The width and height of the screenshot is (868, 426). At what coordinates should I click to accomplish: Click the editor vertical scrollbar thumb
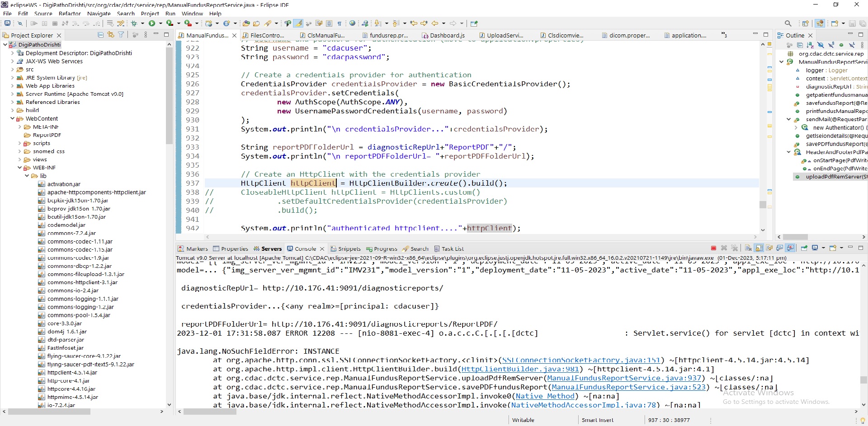[763, 205]
